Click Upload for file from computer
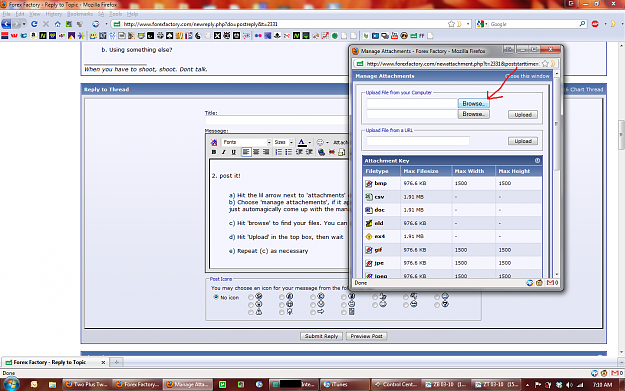 (x=523, y=115)
